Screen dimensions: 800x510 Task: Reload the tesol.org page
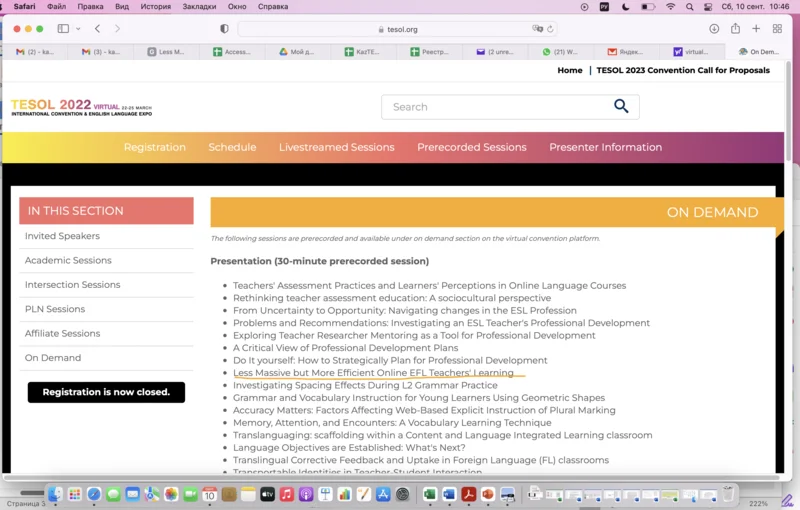point(550,29)
